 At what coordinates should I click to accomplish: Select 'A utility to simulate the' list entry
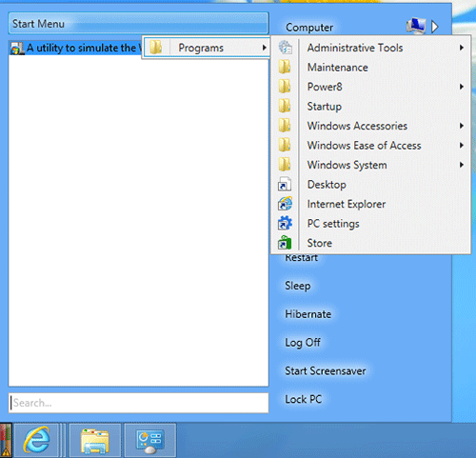click(75, 49)
